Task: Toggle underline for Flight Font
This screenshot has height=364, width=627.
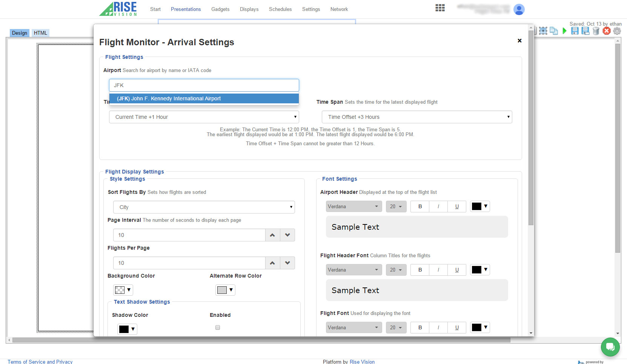Action: [x=457, y=327]
